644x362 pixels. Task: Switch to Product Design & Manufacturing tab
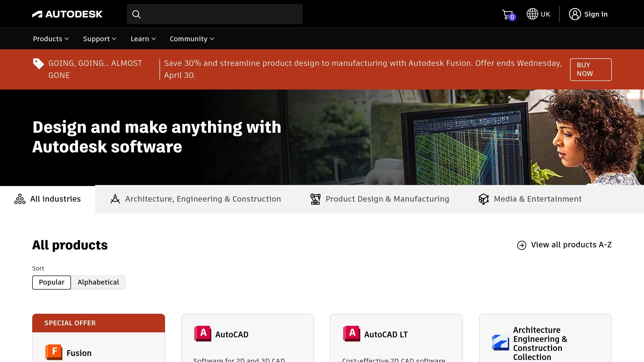pyautogui.click(x=380, y=199)
